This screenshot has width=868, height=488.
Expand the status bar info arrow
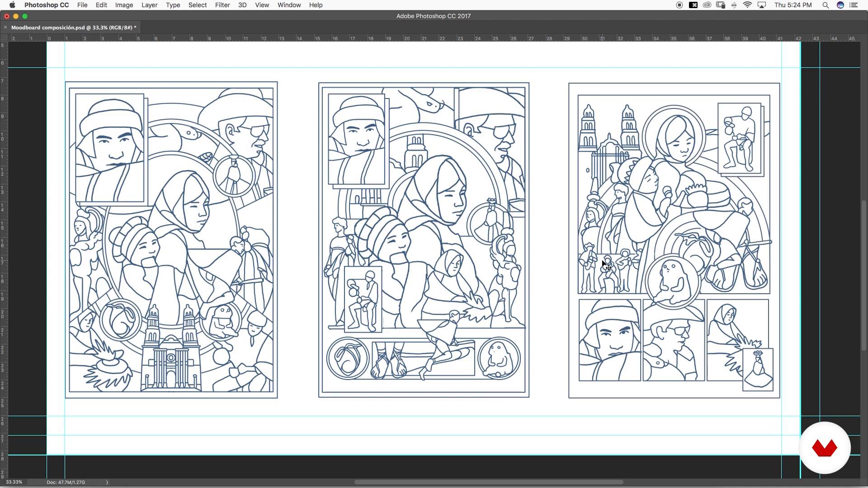pyautogui.click(x=107, y=482)
